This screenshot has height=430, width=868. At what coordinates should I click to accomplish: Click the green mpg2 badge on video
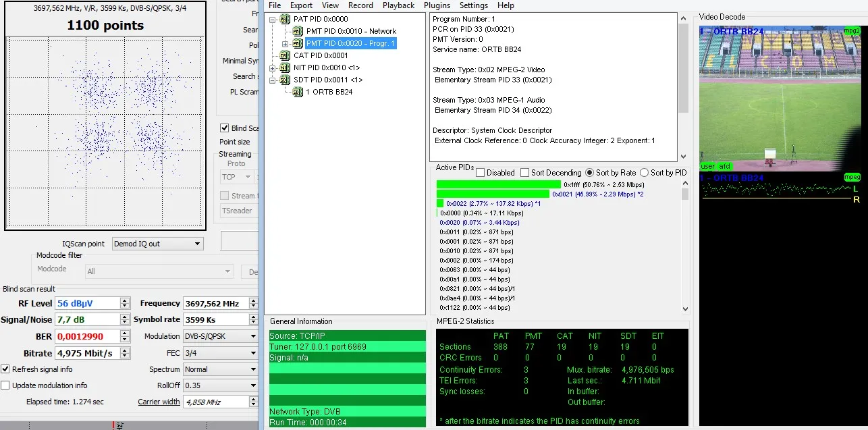tap(852, 31)
